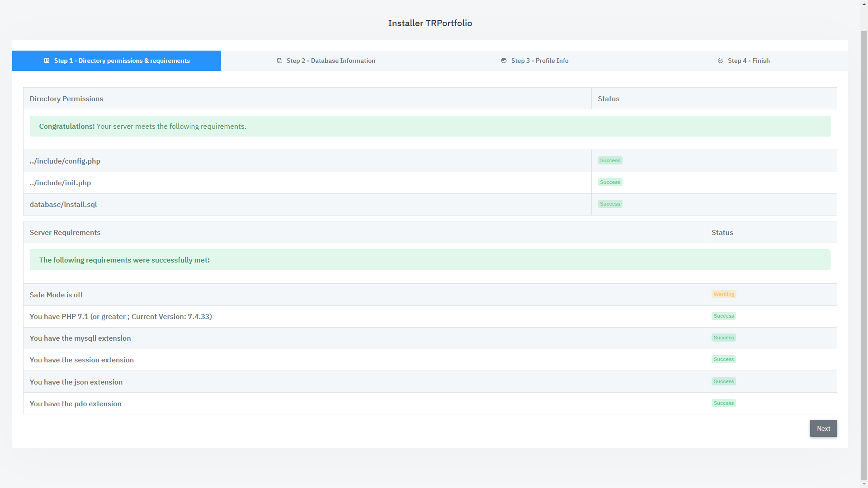Go to Step 4 - Finish tab
This screenshot has width=868, height=488.
point(748,61)
